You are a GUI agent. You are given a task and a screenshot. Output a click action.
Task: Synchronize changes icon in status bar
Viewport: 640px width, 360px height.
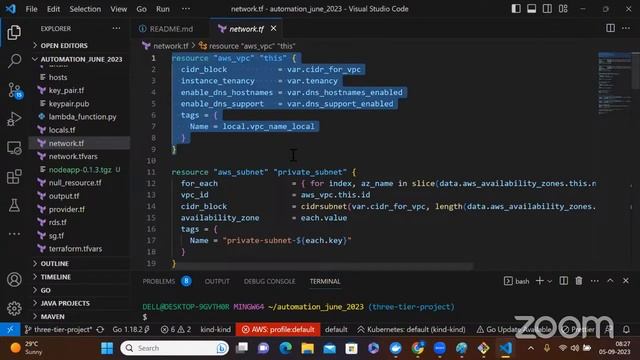[100, 329]
